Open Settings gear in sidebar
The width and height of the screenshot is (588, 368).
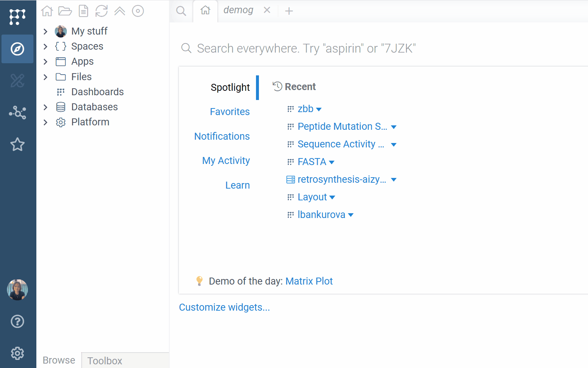[17, 353]
